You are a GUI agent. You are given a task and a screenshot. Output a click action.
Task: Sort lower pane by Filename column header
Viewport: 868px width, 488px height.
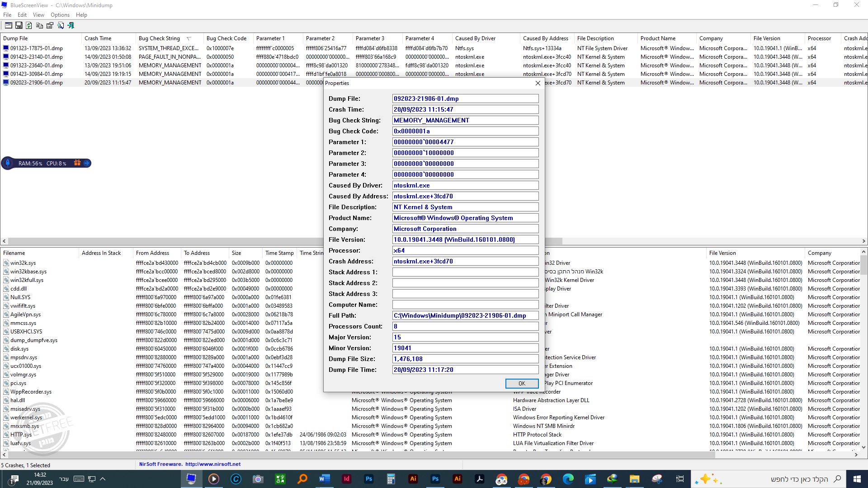click(40, 253)
